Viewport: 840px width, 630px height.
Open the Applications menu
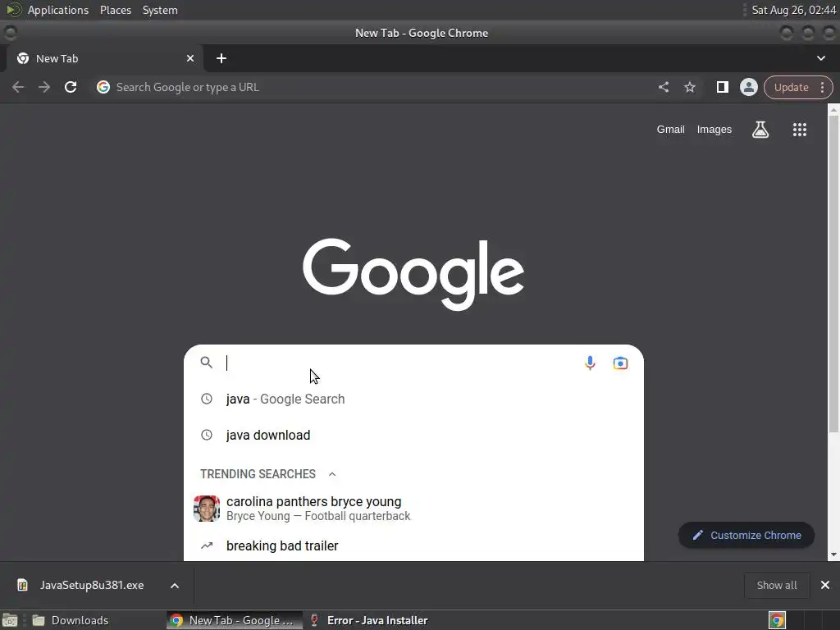(58, 10)
